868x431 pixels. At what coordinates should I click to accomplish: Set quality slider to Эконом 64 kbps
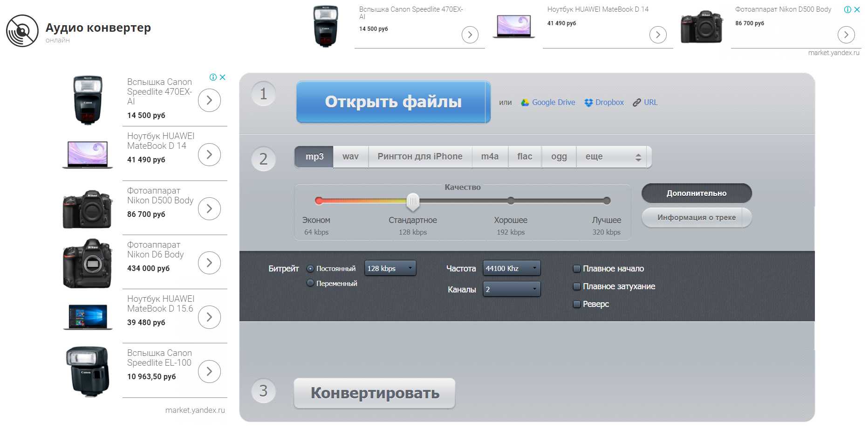tap(319, 201)
